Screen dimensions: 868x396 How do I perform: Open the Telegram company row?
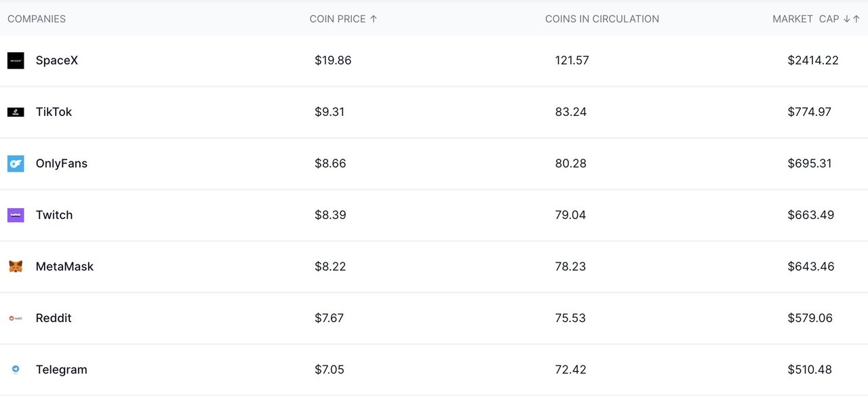coord(434,370)
